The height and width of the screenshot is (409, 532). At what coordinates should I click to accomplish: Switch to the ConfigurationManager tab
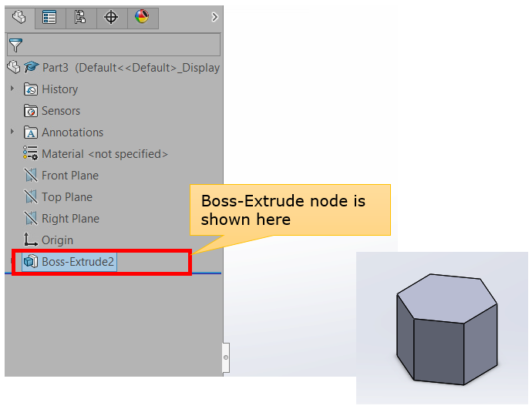point(80,18)
